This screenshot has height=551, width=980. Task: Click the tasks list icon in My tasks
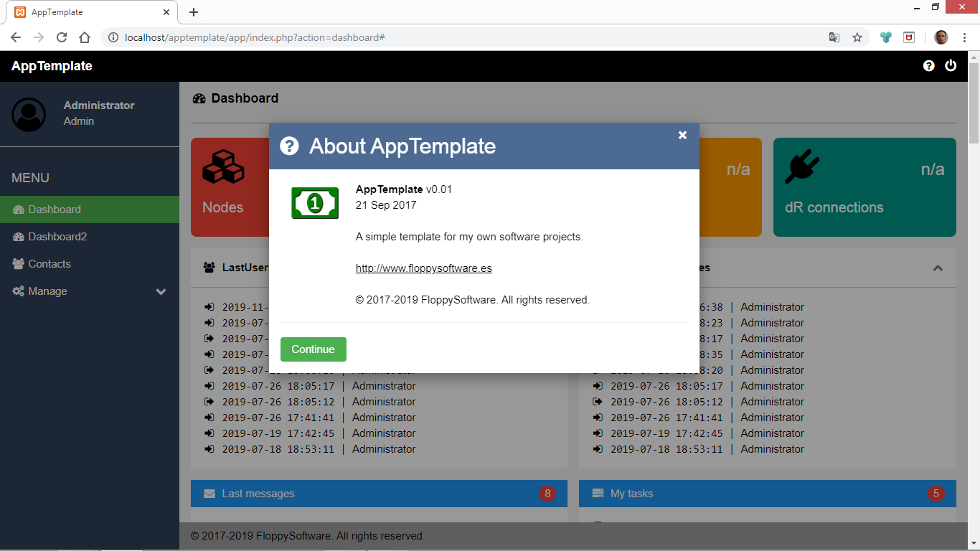pyautogui.click(x=598, y=494)
